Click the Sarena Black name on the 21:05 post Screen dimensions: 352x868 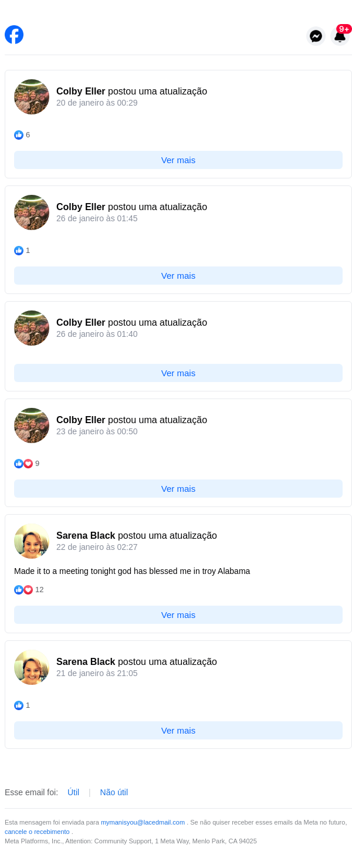pyautogui.click(x=86, y=662)
